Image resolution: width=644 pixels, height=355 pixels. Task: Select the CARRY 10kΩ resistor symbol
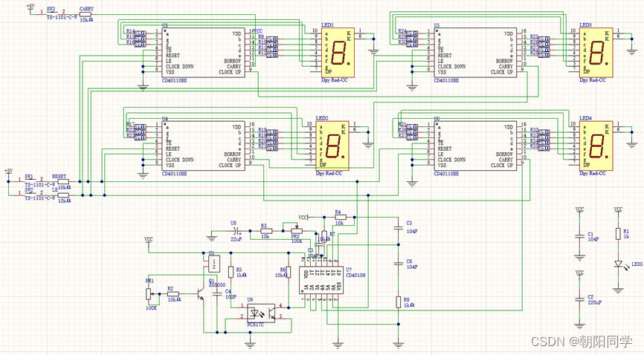[x=86, y=14]
